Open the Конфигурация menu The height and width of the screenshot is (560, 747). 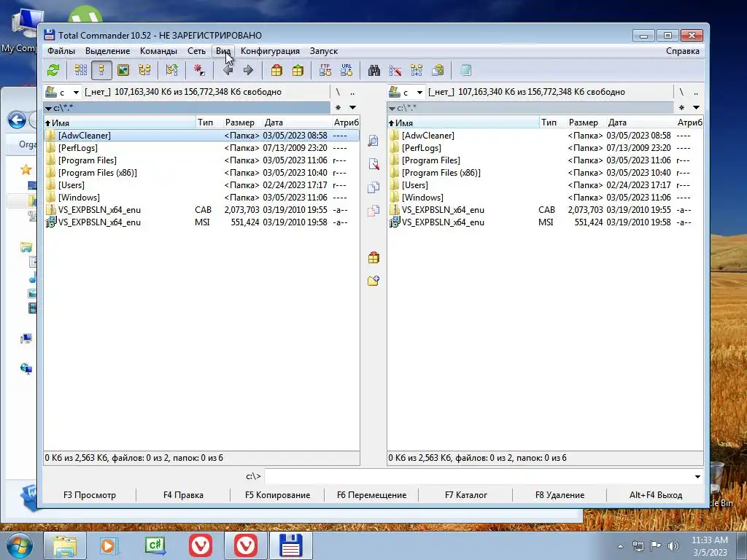270,51
